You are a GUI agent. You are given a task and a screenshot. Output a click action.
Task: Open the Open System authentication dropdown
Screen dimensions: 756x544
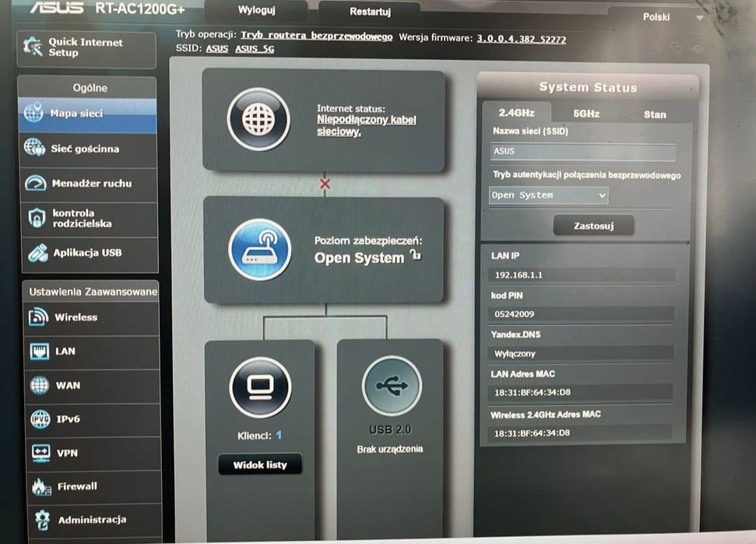548,195
